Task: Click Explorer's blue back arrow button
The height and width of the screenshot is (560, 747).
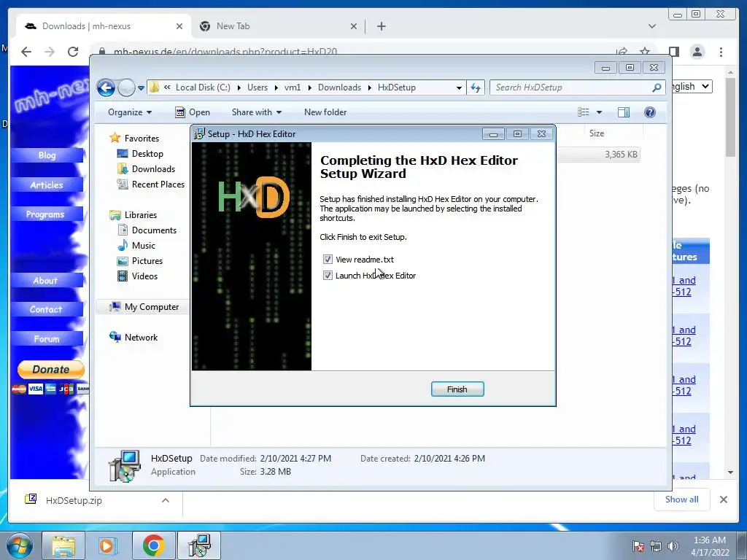Action: pos(107,87)
